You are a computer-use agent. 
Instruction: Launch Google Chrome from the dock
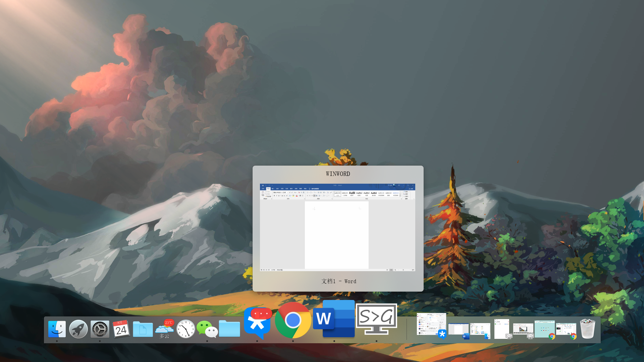[293, 320]
